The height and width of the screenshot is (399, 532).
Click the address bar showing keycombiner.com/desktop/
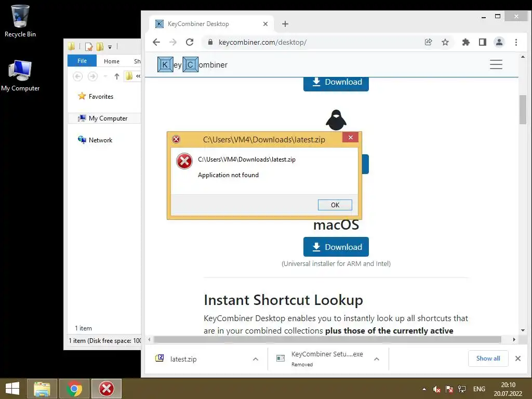point(262,42)
